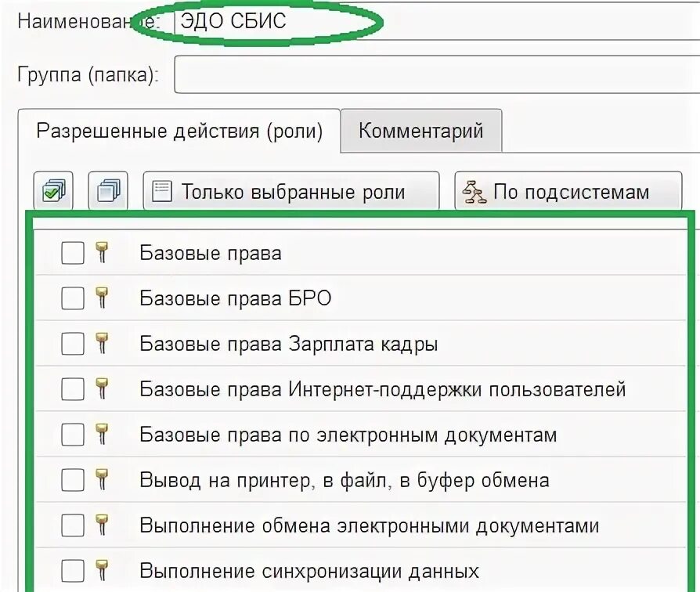
Task: Enable Выполнение обмена электронными документами checkbox
Action: [73, 525]
